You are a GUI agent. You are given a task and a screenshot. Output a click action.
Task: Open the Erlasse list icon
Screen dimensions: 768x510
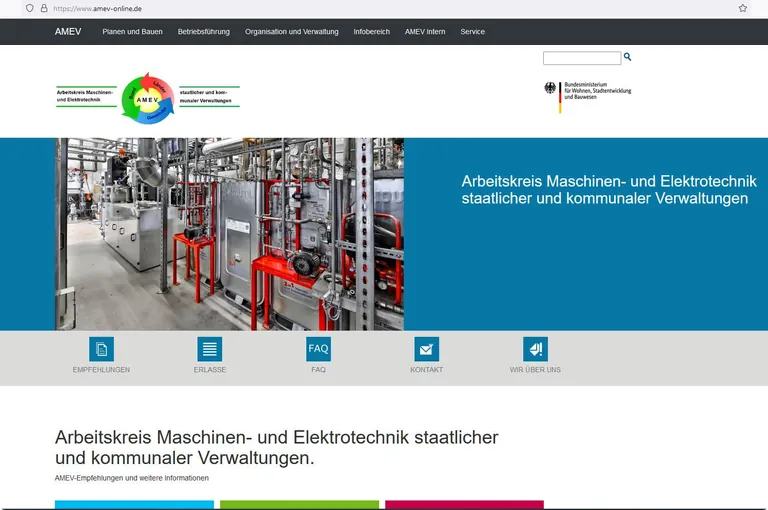[x=210, y=349]
